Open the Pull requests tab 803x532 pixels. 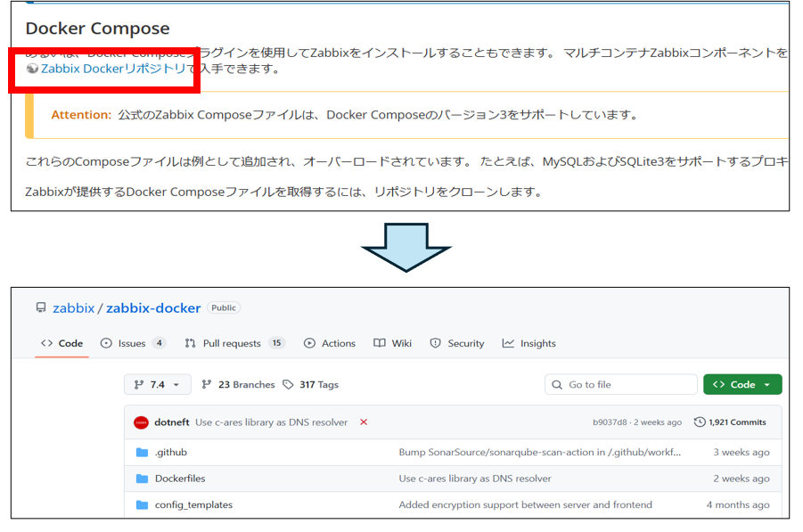pos(234,343)
